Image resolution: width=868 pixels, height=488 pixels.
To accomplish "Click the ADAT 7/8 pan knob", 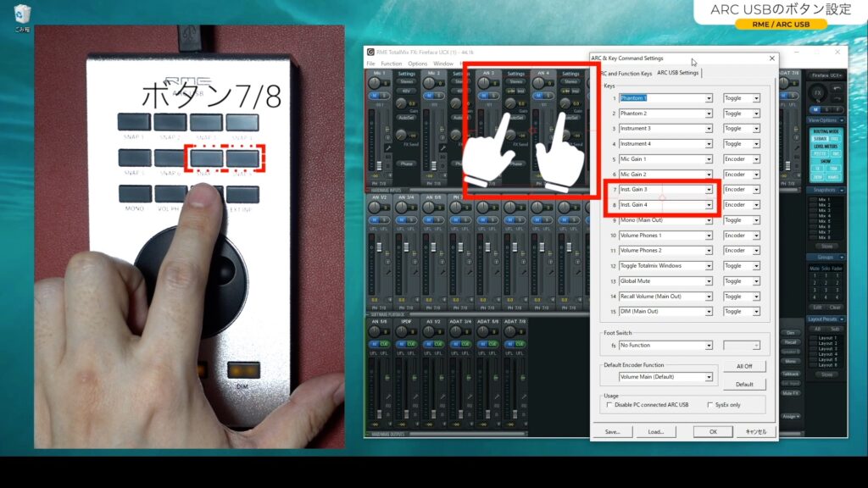I will tap(510, 331).
